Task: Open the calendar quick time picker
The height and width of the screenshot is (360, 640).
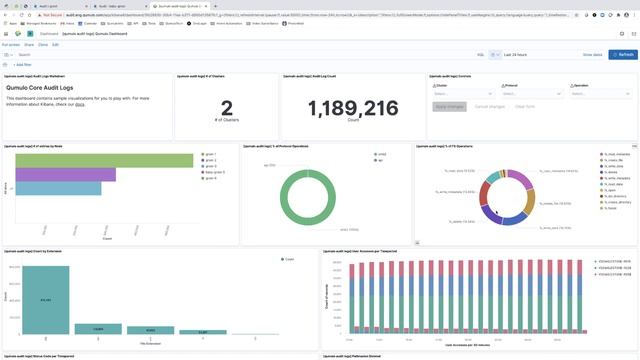Action: (495, 55)
